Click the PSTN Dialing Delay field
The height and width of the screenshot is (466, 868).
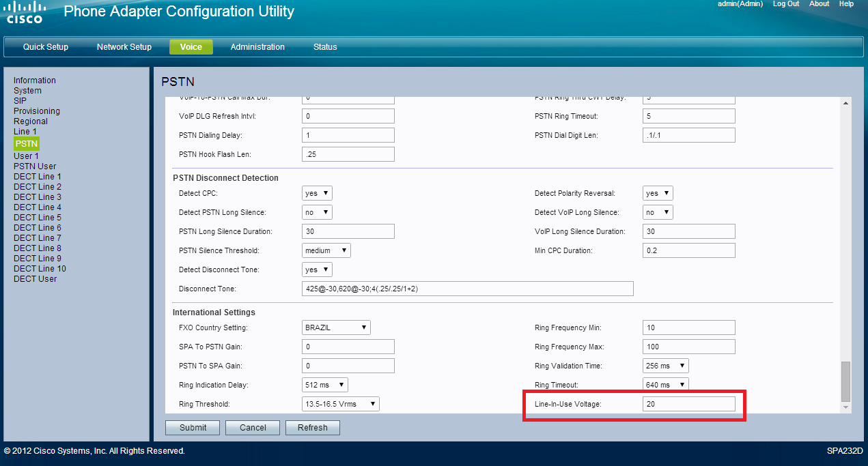348,136
